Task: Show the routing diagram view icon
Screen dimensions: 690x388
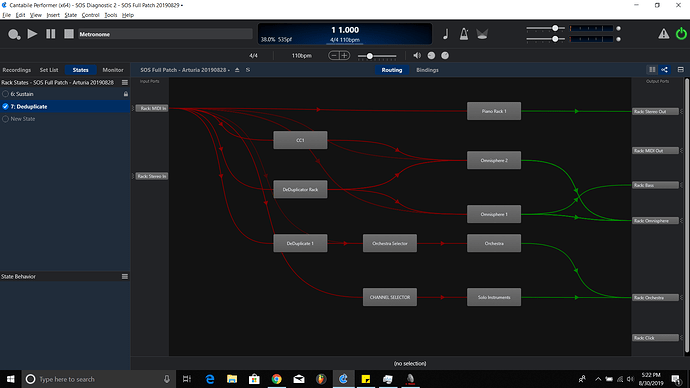Action: (x=664, y=70)
